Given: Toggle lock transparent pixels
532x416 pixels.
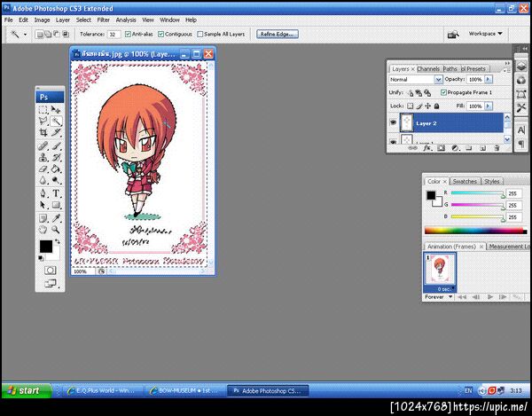Looking at the screenshot, I should tap(411, 106).
